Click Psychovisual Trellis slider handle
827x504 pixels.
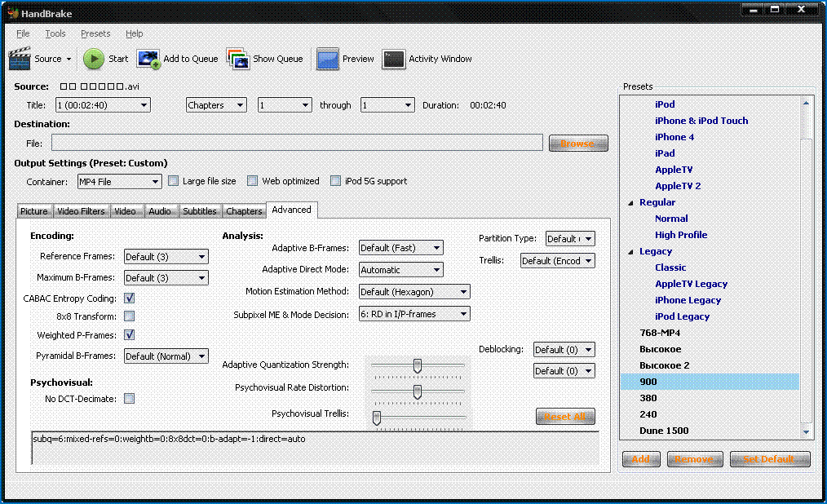[377, 418]
